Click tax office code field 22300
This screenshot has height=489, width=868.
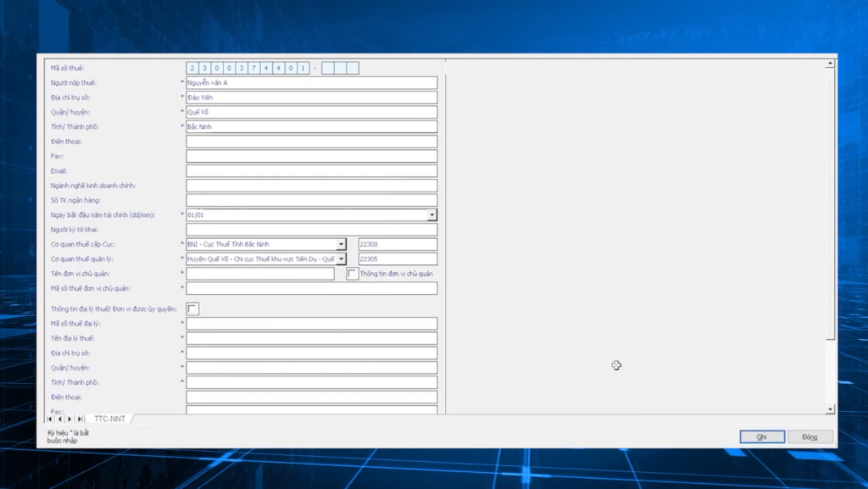pos(398,244)
